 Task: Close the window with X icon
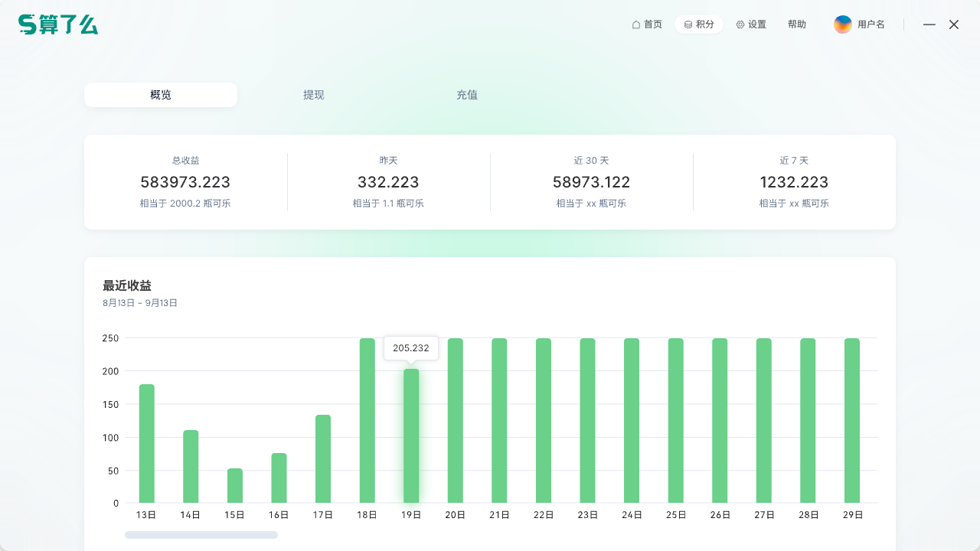click(954, 24)
